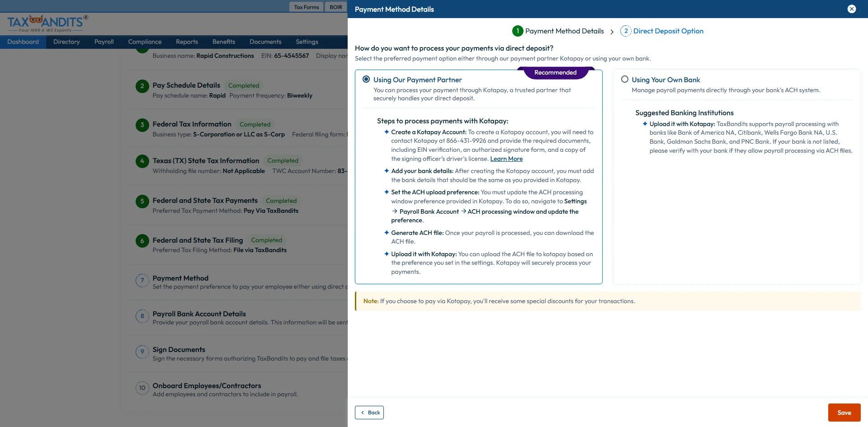Image resolution: width=868 pixels, height=427 pixels.
Task: Open the Dashboard menu
Action: 23,42
